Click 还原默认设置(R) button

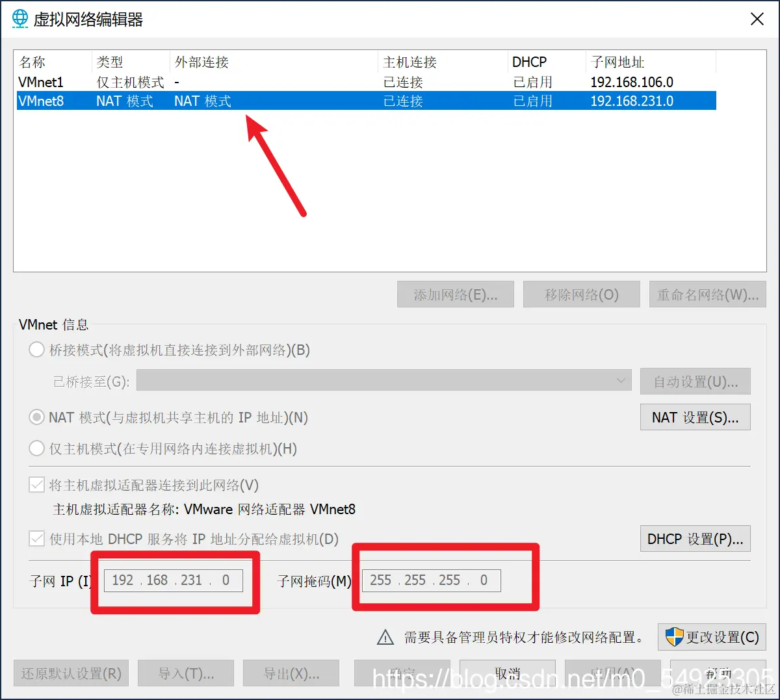point(71,673)
